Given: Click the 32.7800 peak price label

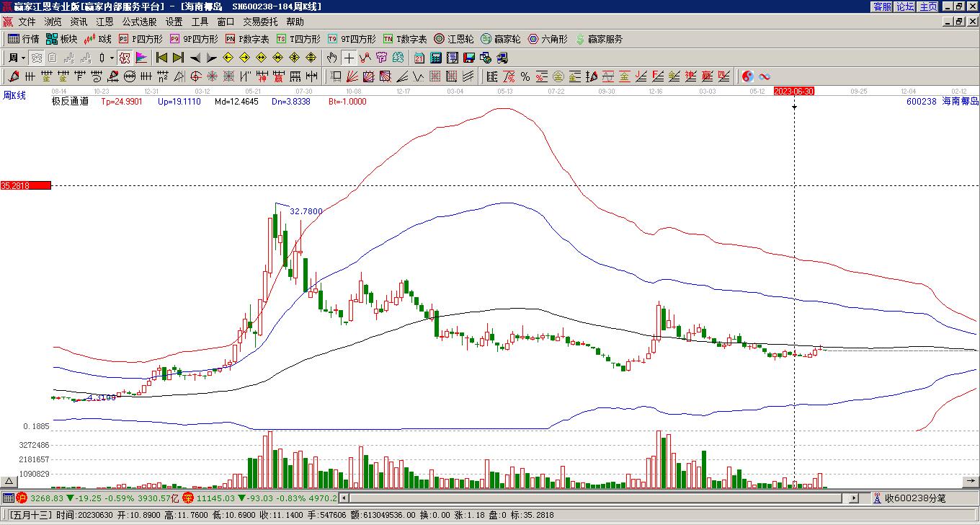Looking at the screenshot, I should 306,211.
